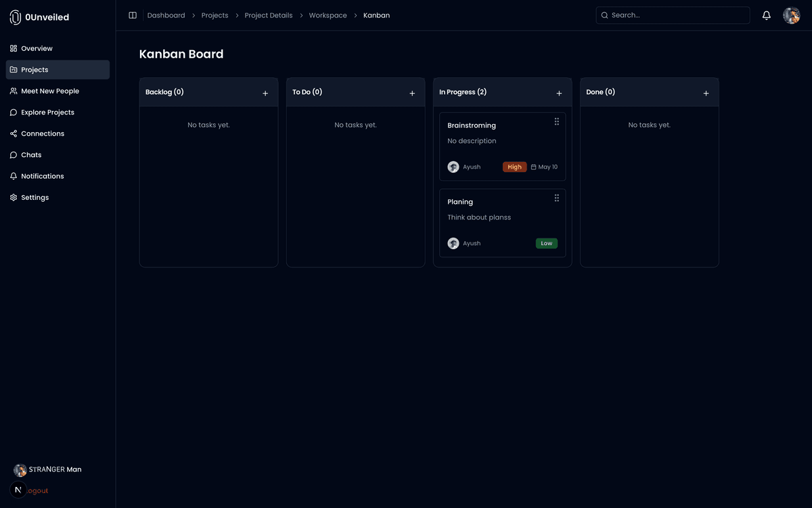
Task: Select Meet New People menu item
Action: click(x=49, y=91)
